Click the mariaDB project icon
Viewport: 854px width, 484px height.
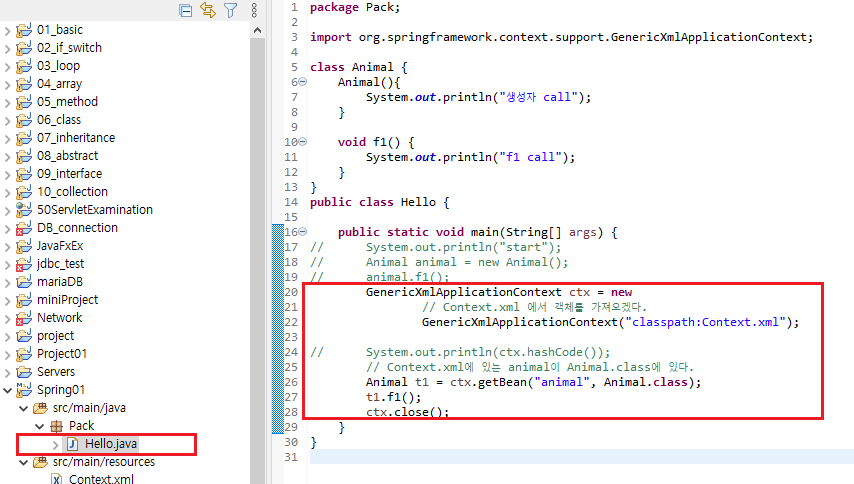(24, 281)
